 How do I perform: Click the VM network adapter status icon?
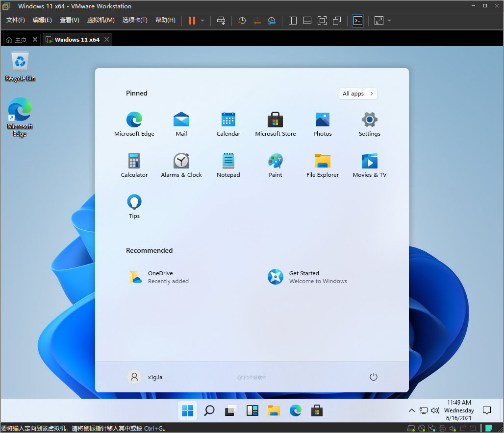[431, 428]
